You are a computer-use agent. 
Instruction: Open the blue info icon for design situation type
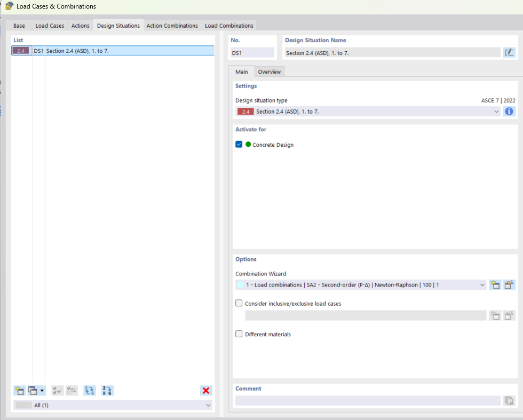coord(509,111)
